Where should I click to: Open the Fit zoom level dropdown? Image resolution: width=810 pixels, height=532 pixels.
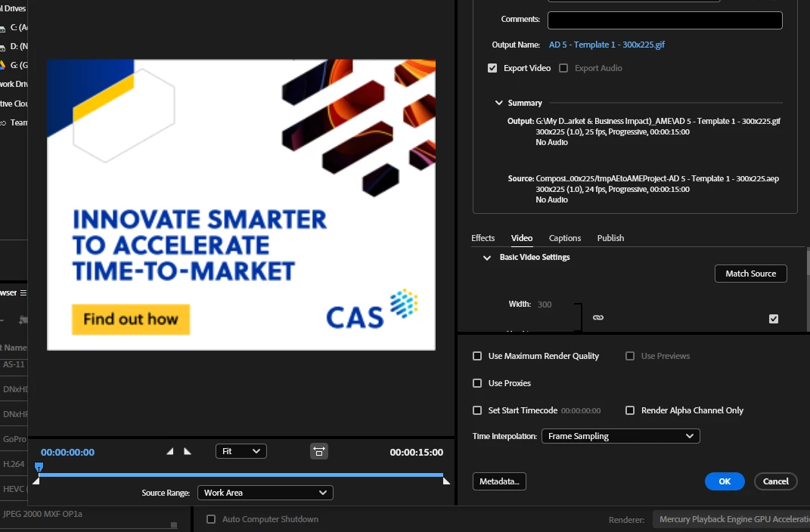[x=241, y=451]
